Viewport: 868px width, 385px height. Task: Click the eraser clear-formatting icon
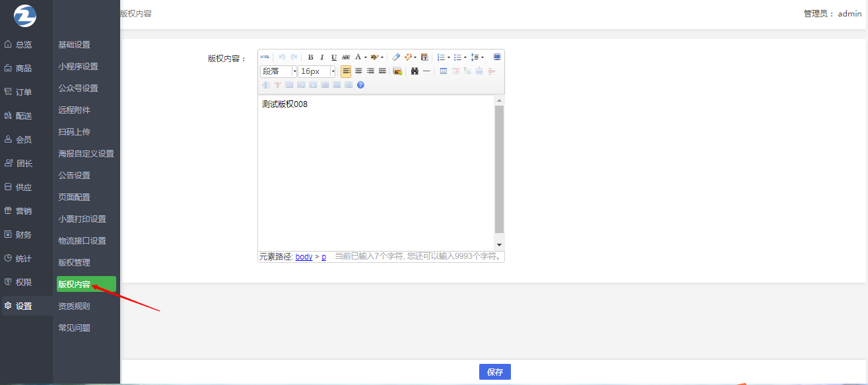coord(396,57)
